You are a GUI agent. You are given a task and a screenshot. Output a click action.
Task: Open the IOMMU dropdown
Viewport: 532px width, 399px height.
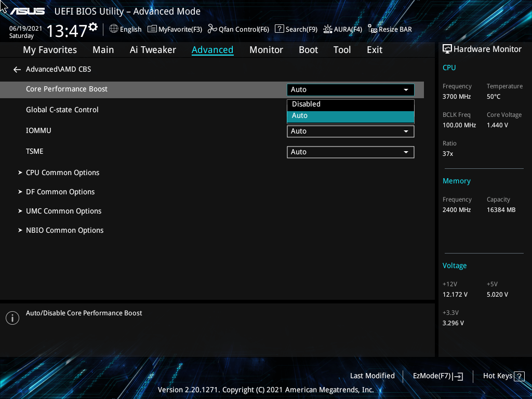point(350,131)
